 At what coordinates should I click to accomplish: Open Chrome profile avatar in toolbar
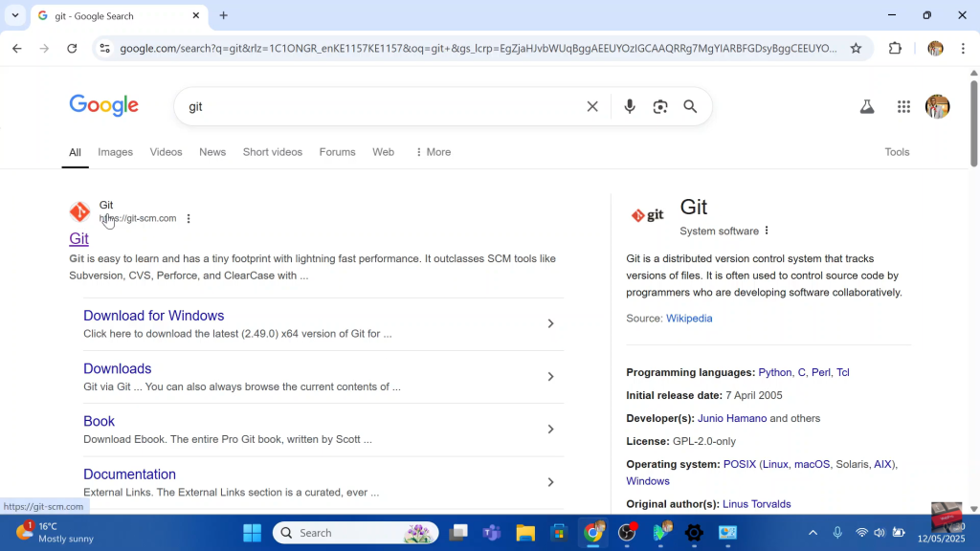(x=935, y=48)
